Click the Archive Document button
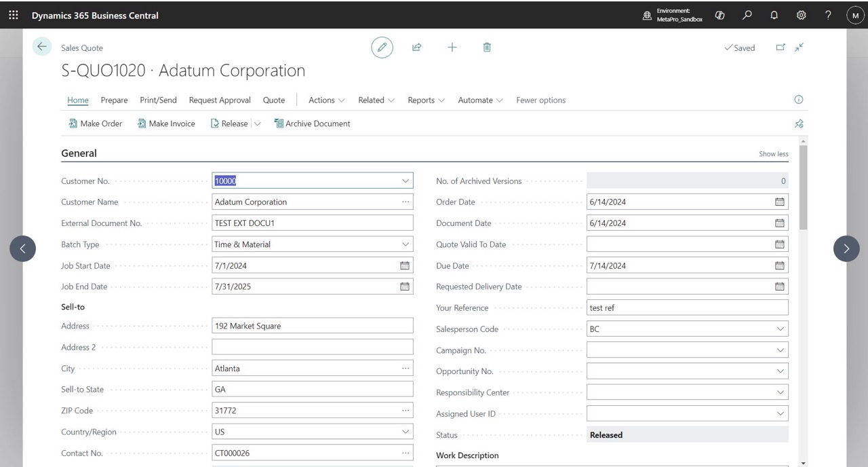Image resolution: width=868 pixels, height=467 pixels. click(x=312, y=124)
